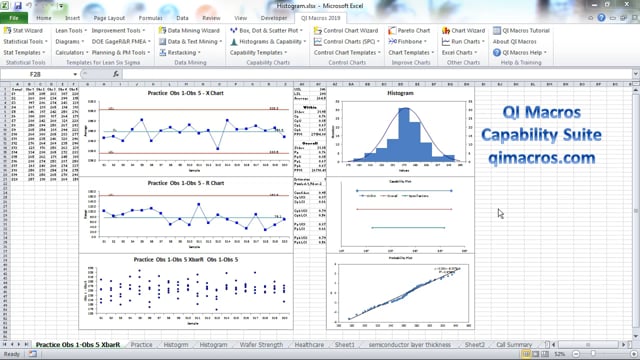640x360 pixels.
Task: Click the zoom in plus button
Action: (x=634, y=354)
